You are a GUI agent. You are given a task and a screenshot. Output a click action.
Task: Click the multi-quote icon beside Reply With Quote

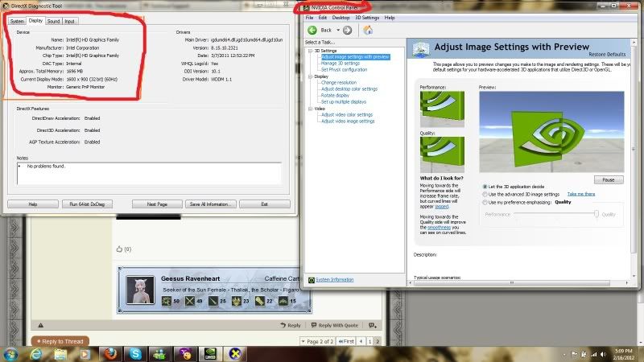[x=373, y=325]
